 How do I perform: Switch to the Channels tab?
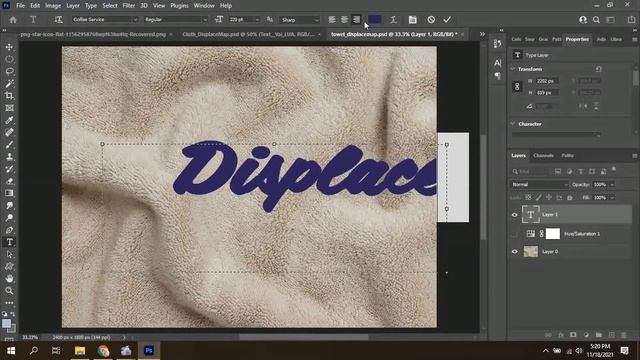click(x=543, y=156)
